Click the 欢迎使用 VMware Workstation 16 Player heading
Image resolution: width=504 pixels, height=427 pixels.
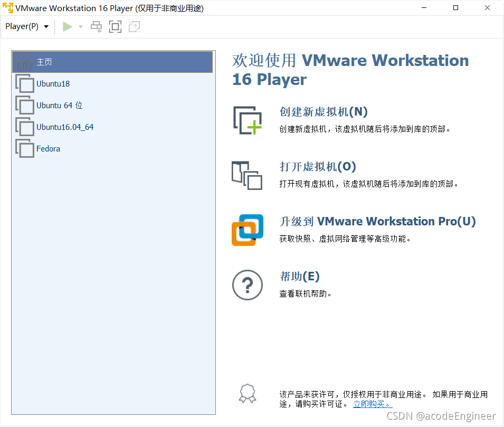click(x=350, y=70)
